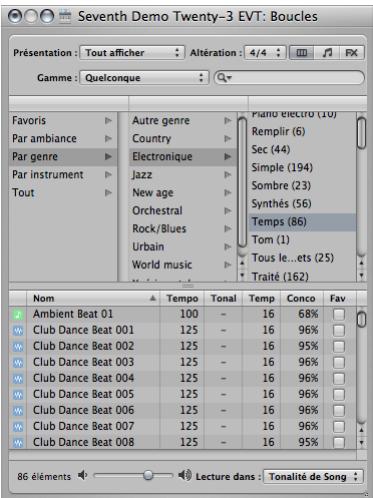Select Simple (194) descriptor
Image resolution: width=373 pixels, height=498 pixels.
pyautogui.click(x=302, y=167)
